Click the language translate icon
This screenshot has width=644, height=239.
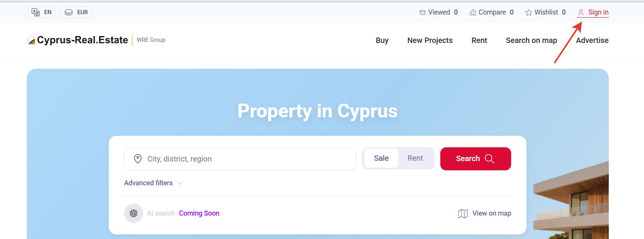tap(36, 12)
